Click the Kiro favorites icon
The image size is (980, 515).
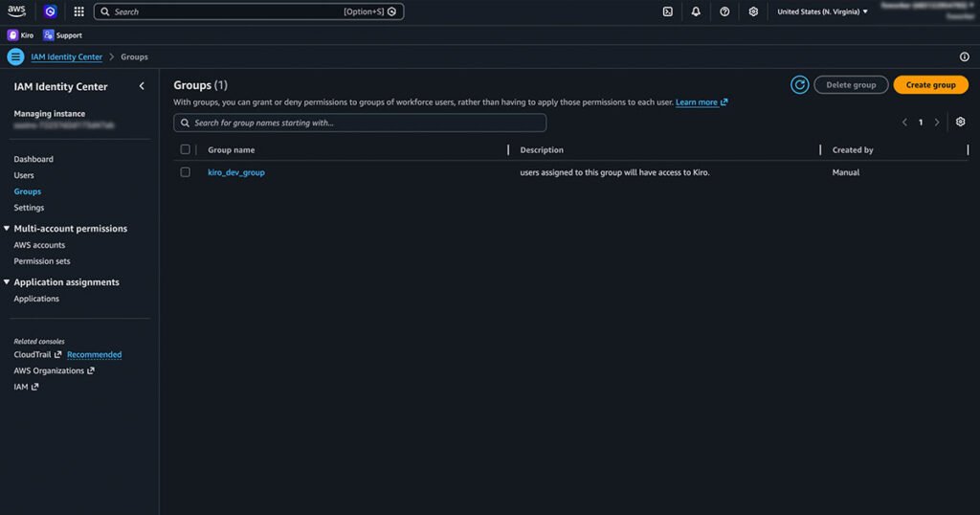click(12, 35)
